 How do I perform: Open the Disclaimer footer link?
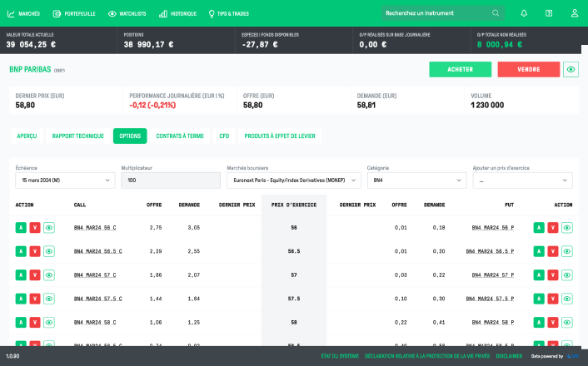click(x=509, y=356)
